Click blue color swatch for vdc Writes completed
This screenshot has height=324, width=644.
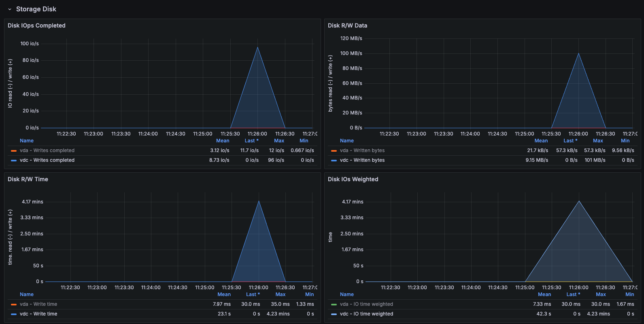tap(14, 161)
